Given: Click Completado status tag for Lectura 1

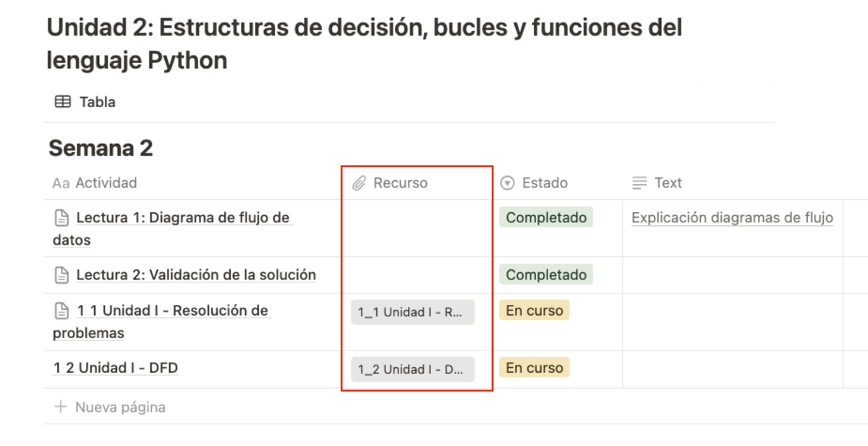Looking at the screenshot, I should click(546, 218).
